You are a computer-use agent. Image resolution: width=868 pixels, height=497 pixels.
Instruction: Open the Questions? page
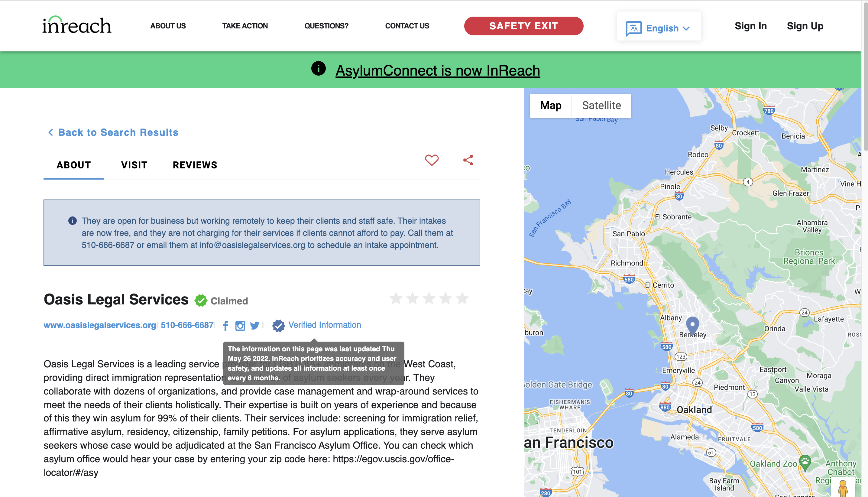326,26
